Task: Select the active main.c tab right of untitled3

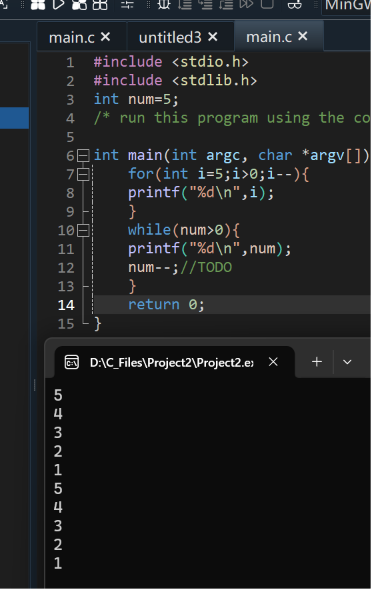Action: pyautogui.click(x=269, y=37)
